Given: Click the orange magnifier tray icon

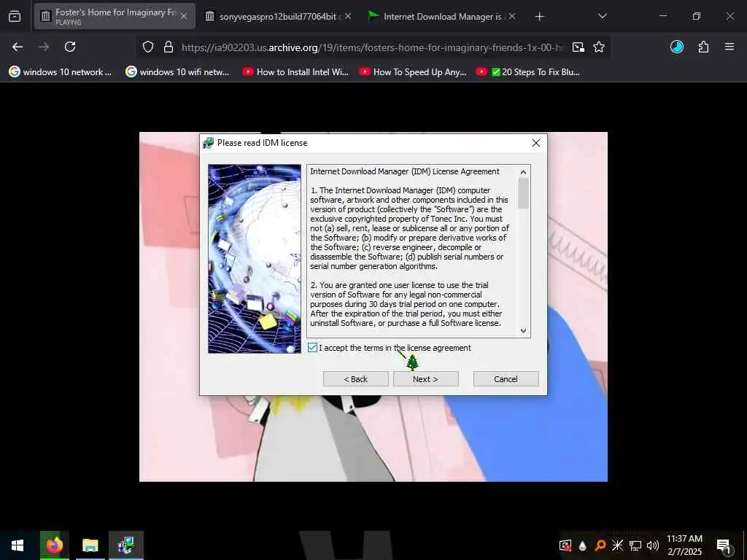Looking at the screenshot, I should [x=600, y=545].
